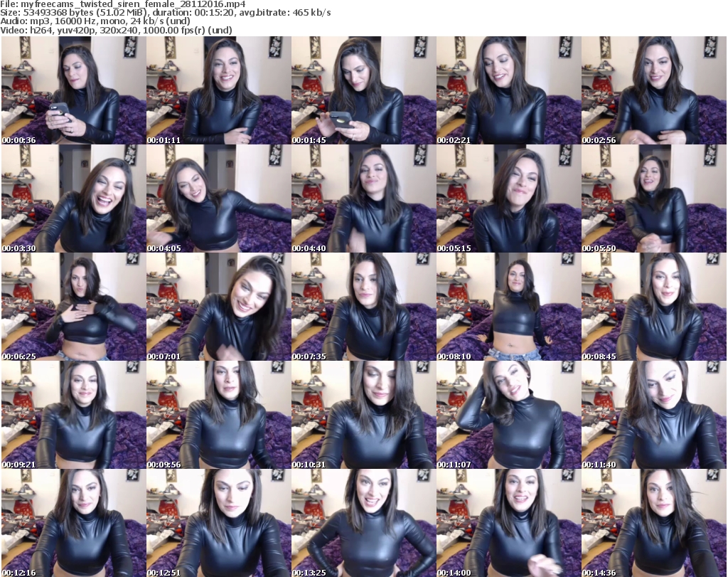Screen dimensions: 728x577
Task: Click the frame timestamped 00:02:21
Action: click(508, 90)
